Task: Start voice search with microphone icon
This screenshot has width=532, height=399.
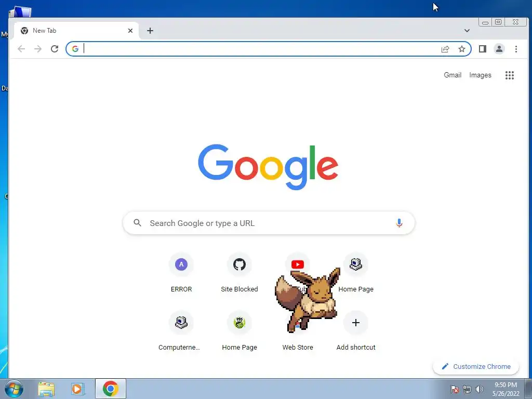Action: [399, 223]
